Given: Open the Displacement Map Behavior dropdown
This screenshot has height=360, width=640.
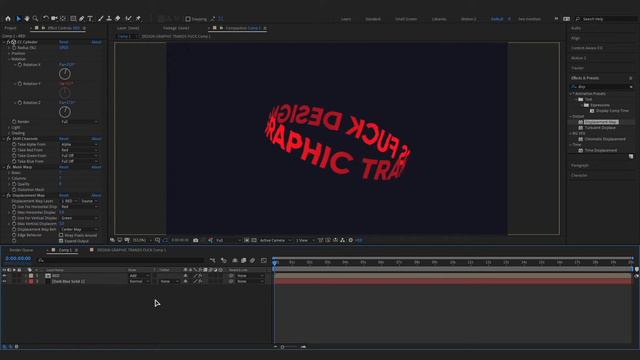Looking at the screenshot, I should [79, 230].
